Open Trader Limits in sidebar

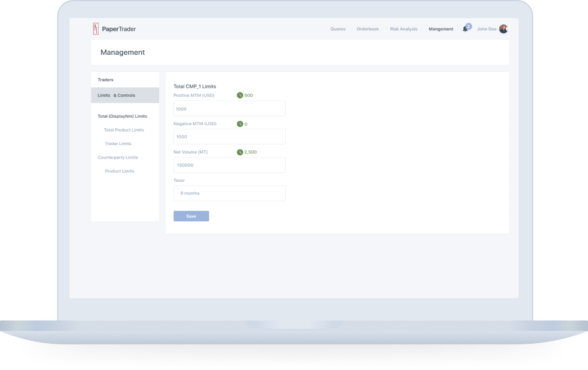[118, 144]
